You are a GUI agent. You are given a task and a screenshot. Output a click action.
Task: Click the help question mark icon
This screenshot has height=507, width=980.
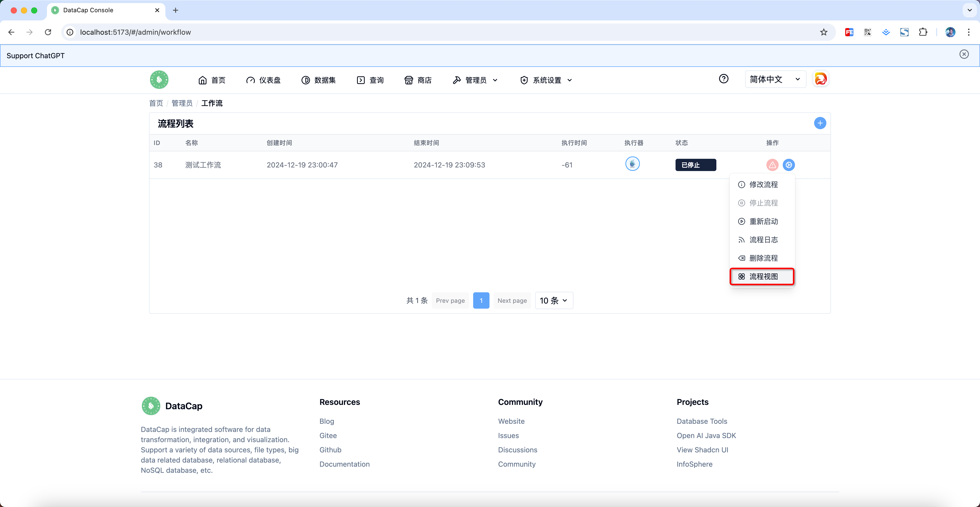(x=724, y=79)
